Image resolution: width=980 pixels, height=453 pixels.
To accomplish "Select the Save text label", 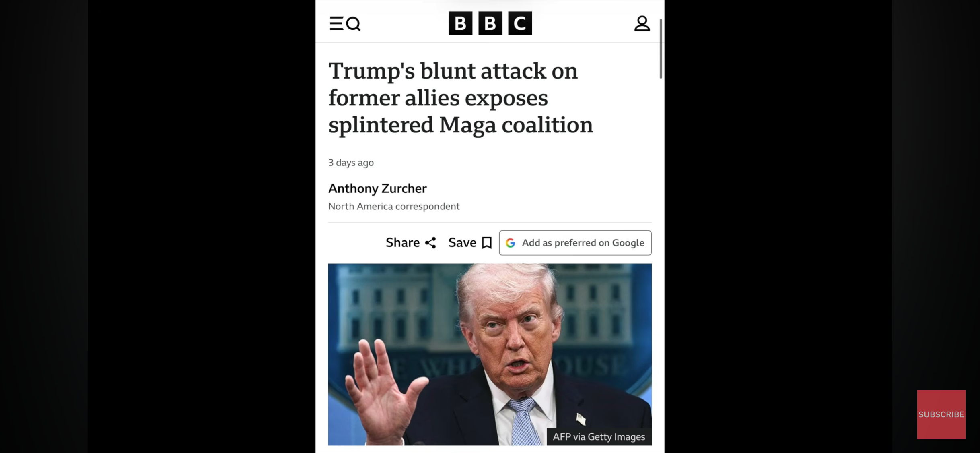I will tap(462, 242).
